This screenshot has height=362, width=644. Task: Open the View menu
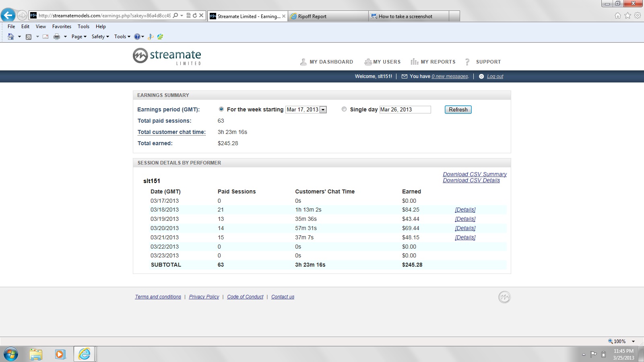[41, 27]
